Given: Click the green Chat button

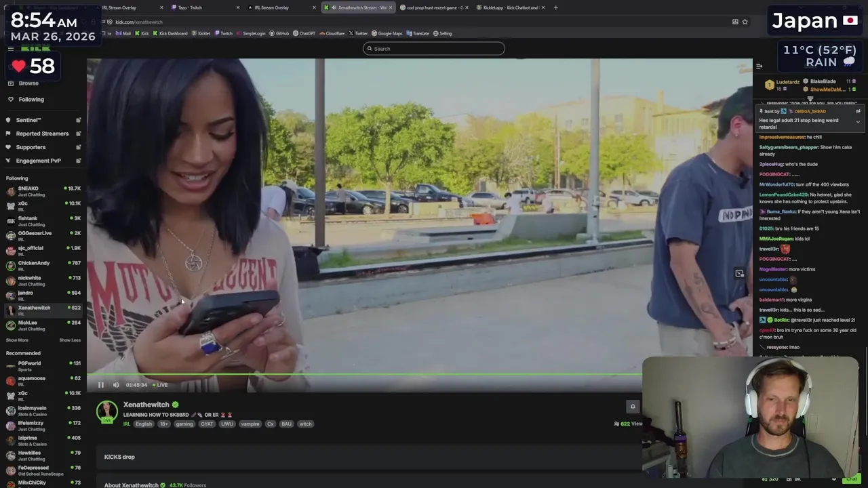Looking at the screenshot, I should 852,479.
